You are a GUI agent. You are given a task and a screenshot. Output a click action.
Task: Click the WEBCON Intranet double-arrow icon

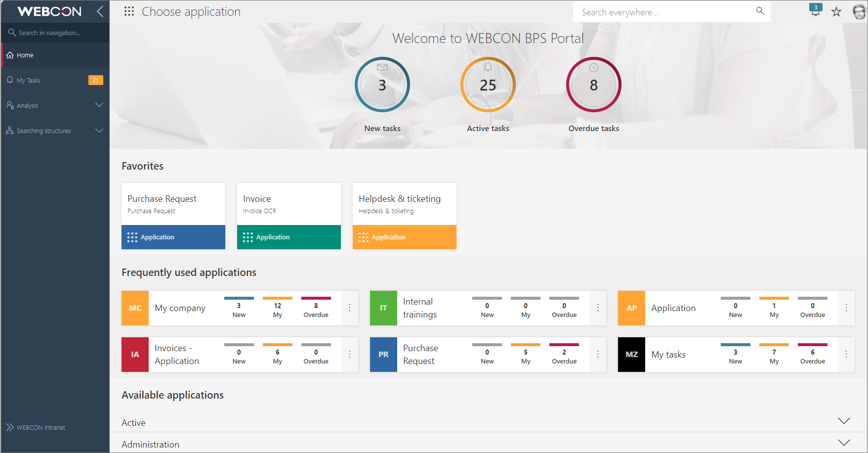click(10, 427)
